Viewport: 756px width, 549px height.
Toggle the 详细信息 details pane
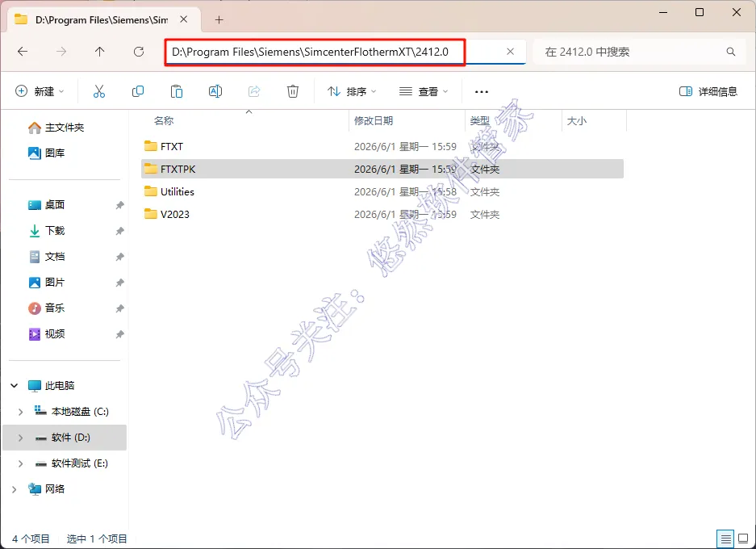point(708,91)
